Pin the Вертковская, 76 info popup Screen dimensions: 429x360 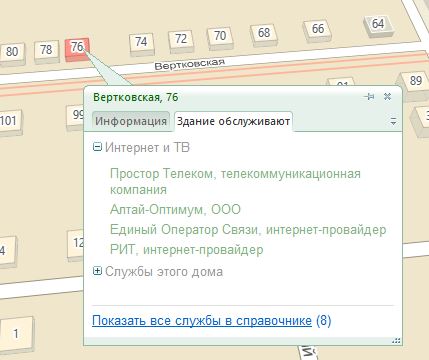pyautogui.click(x=369, y=97)
